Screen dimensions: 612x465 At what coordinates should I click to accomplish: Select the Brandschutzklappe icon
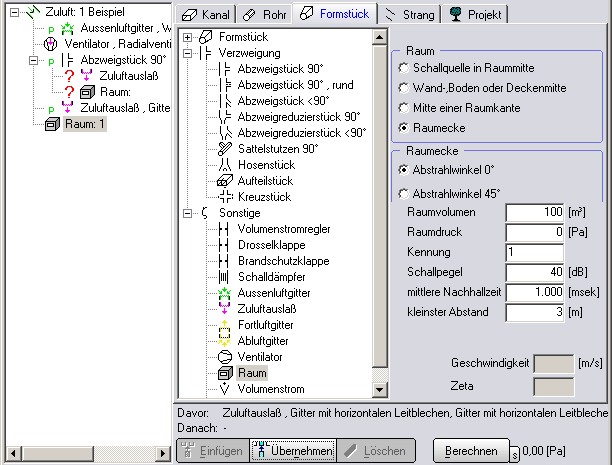pos(224,260)
